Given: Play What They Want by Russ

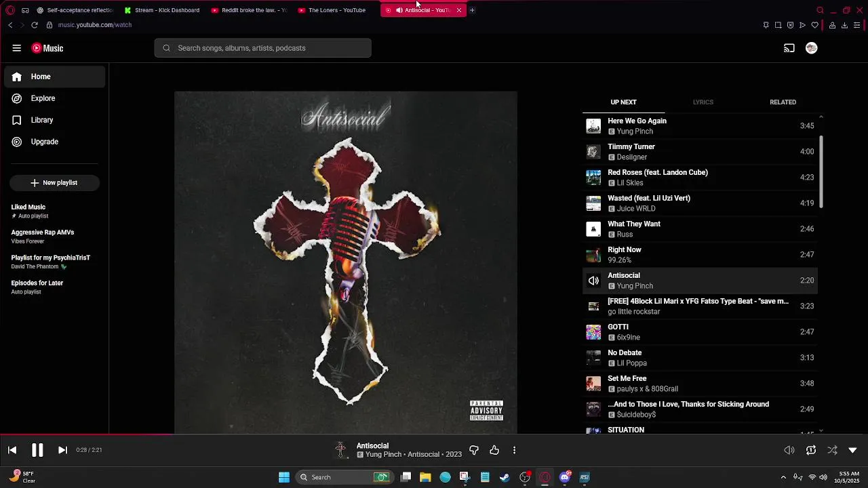Looking at the screenshot, I should tap(700, 229).
